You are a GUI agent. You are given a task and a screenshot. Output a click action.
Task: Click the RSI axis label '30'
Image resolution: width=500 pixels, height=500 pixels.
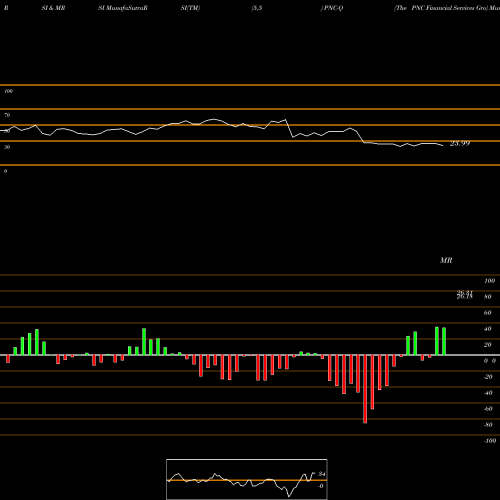tap(7, 147)
